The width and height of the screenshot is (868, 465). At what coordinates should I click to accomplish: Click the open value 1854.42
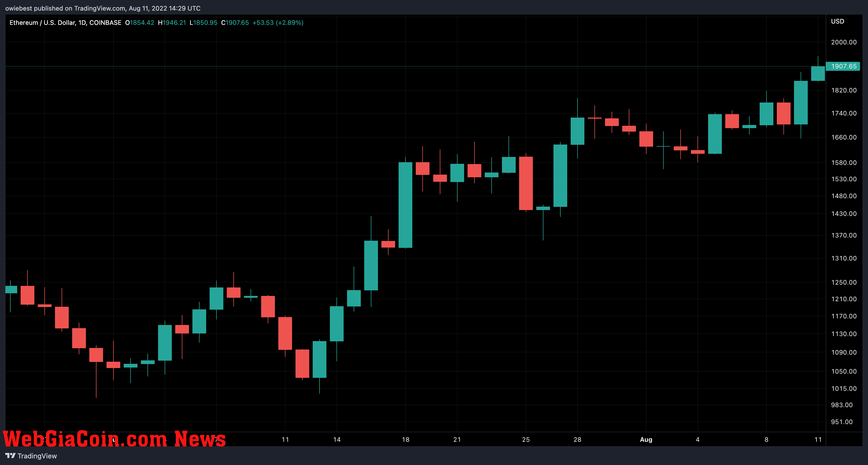coord(142,22)
